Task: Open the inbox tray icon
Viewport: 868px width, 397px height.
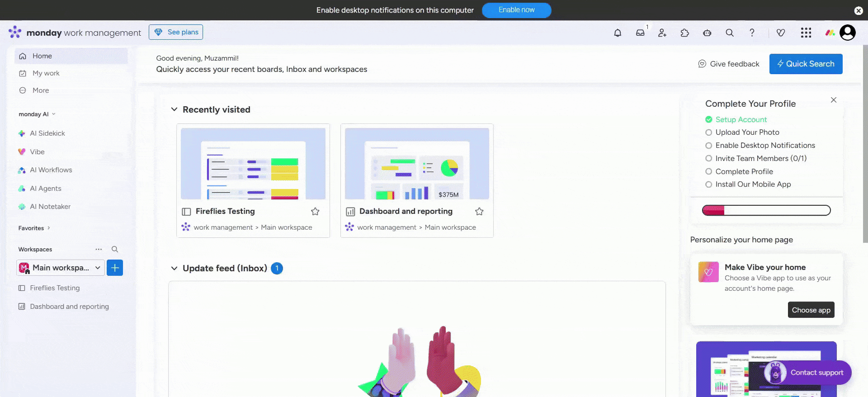Action: click(x=640, y=33)
